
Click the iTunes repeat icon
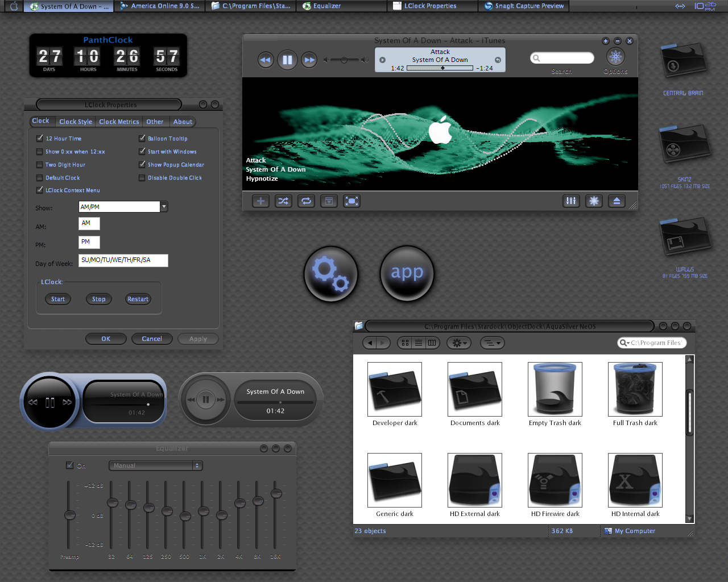tap(306, 201)
